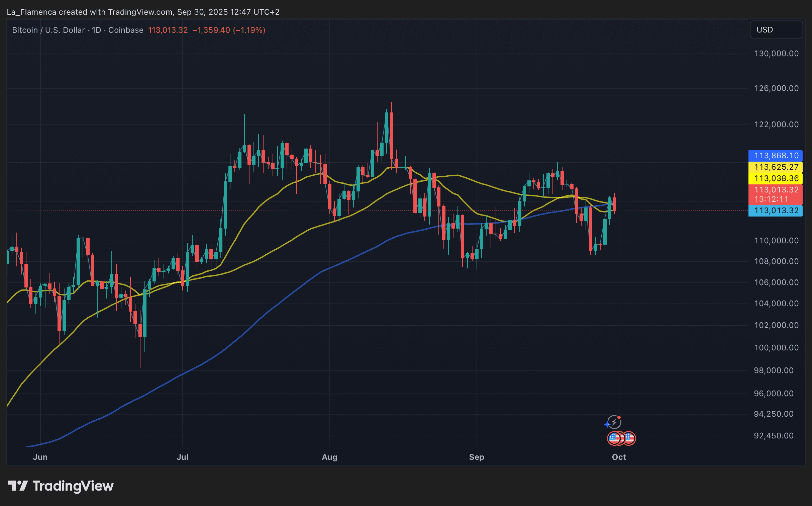Click the 106,000.00 price axis label

pyautogui.click(x=776, y=282)
